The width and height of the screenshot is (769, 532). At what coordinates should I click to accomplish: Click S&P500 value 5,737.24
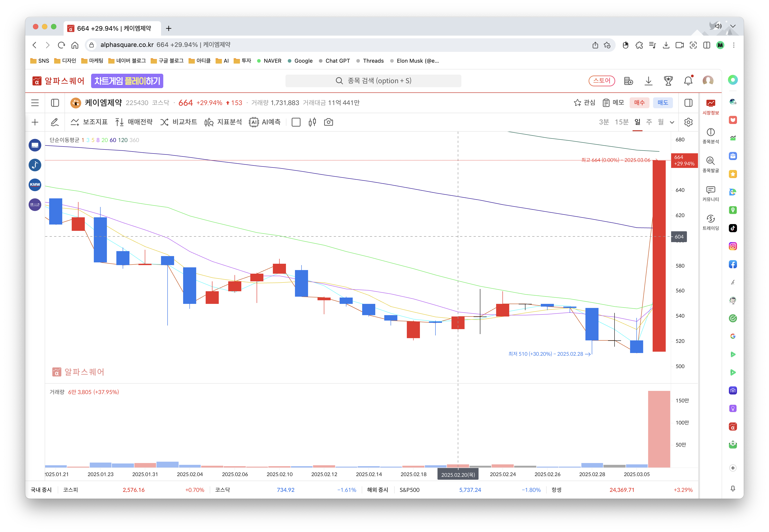point(470,490)
